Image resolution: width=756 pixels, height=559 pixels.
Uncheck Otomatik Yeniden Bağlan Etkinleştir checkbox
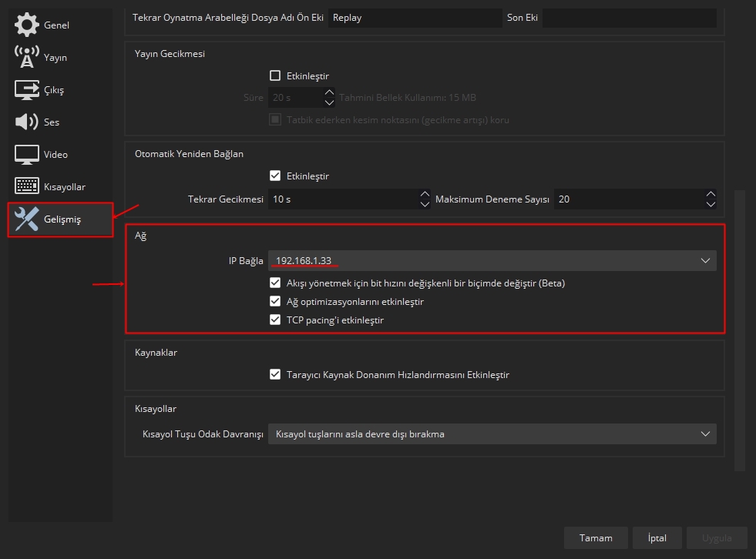[275, 176]
